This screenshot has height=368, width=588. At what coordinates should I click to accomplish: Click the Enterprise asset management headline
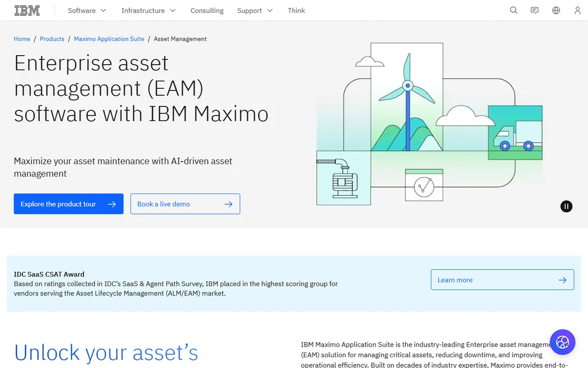tap(141, 89)
